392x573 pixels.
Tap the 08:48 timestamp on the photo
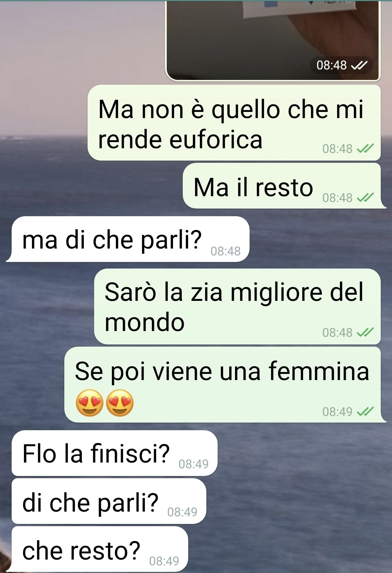pos(332,65)
